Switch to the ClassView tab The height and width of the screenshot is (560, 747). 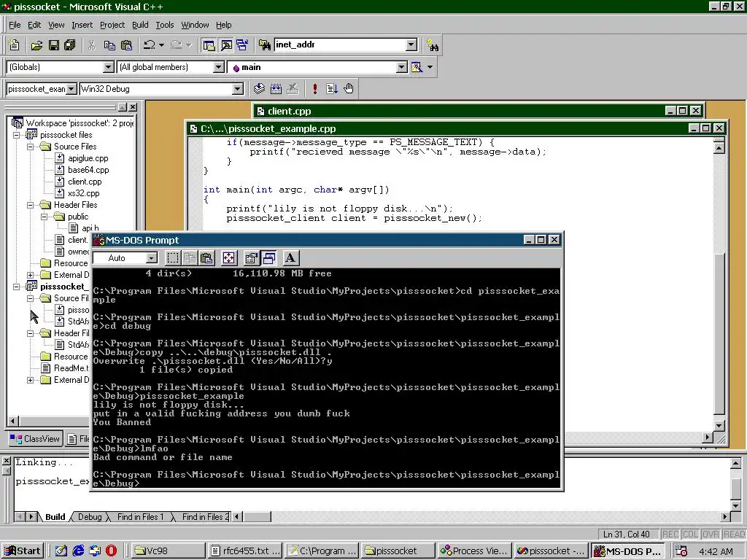pos(36,438)
